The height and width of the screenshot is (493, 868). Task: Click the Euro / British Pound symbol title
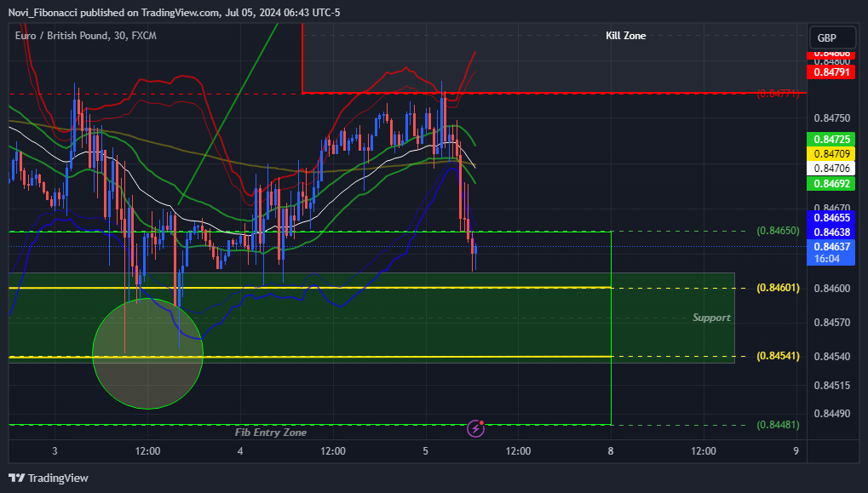point(86,36)
